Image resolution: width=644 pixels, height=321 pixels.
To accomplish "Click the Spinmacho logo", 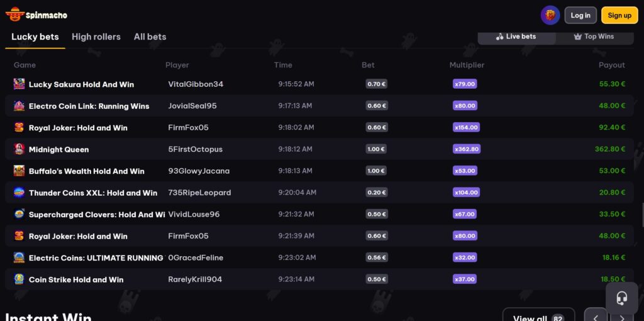I will (x=36, y=14).
